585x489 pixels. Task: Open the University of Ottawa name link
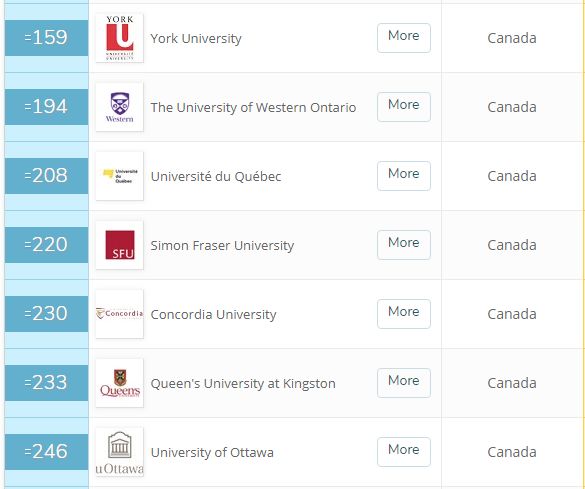212,452
